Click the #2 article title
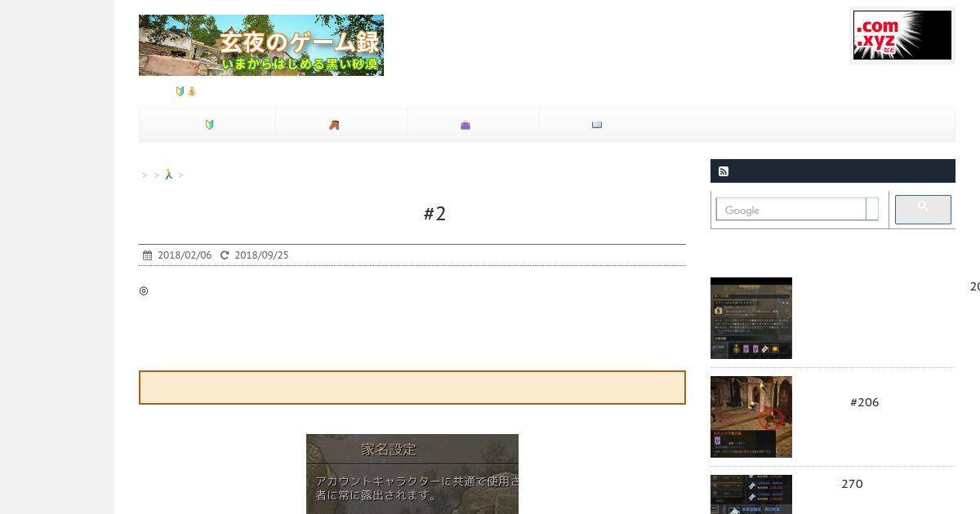The image size is (980, 514). tap(435, 214)
